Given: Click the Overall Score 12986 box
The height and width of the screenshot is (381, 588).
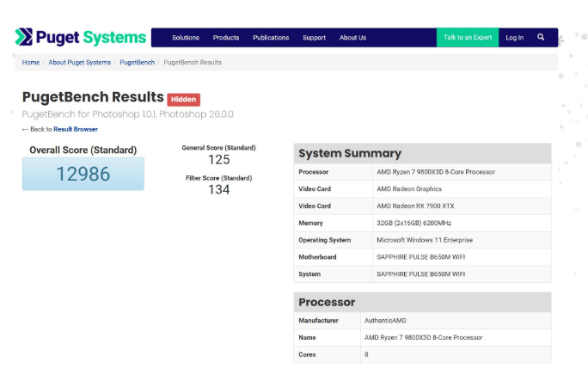Looking at the screenshot, I should 83,174.
